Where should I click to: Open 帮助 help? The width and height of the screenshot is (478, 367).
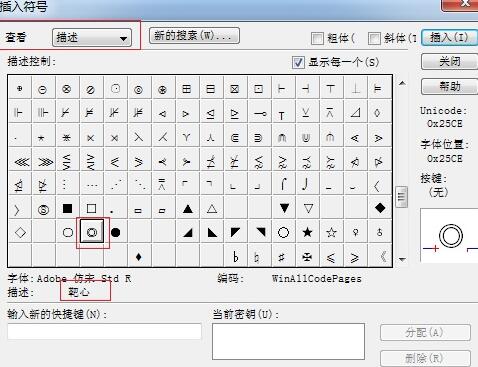(449, 87)
